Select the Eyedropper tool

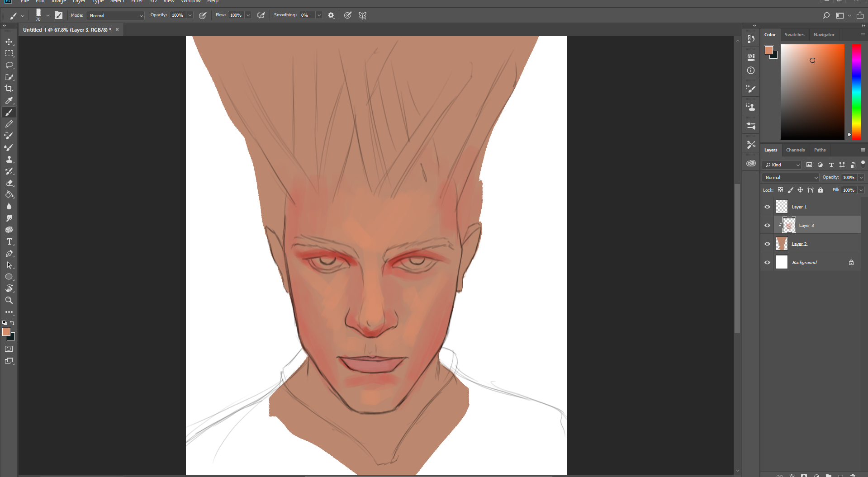(9, 100)
